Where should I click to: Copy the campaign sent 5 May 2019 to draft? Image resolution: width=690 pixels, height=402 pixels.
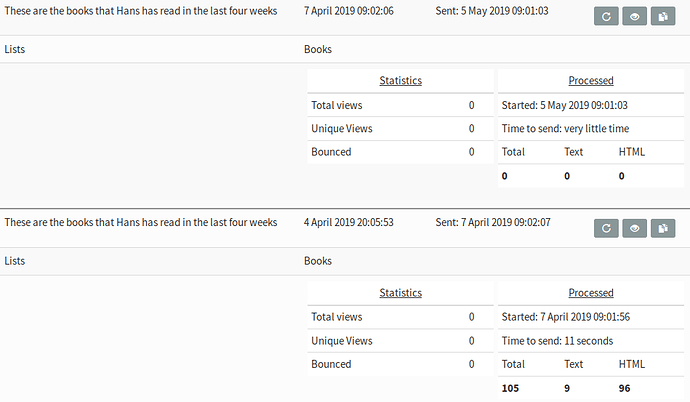coord(663,17)
